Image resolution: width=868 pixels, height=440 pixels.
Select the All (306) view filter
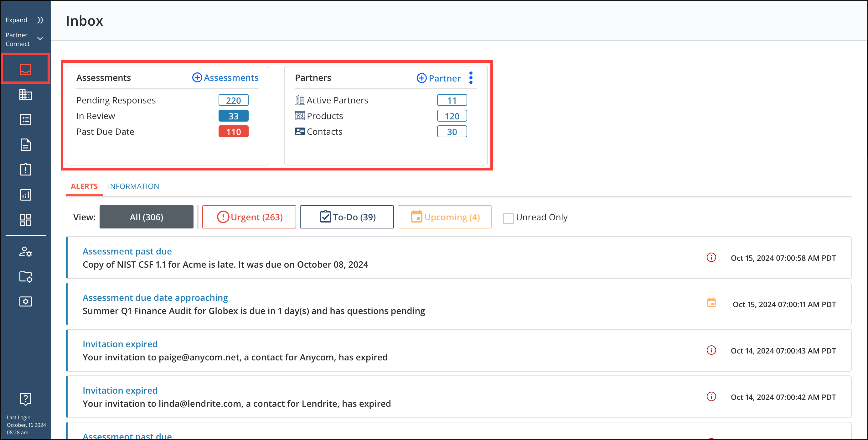pyautogui.click(x=146, y=217)
